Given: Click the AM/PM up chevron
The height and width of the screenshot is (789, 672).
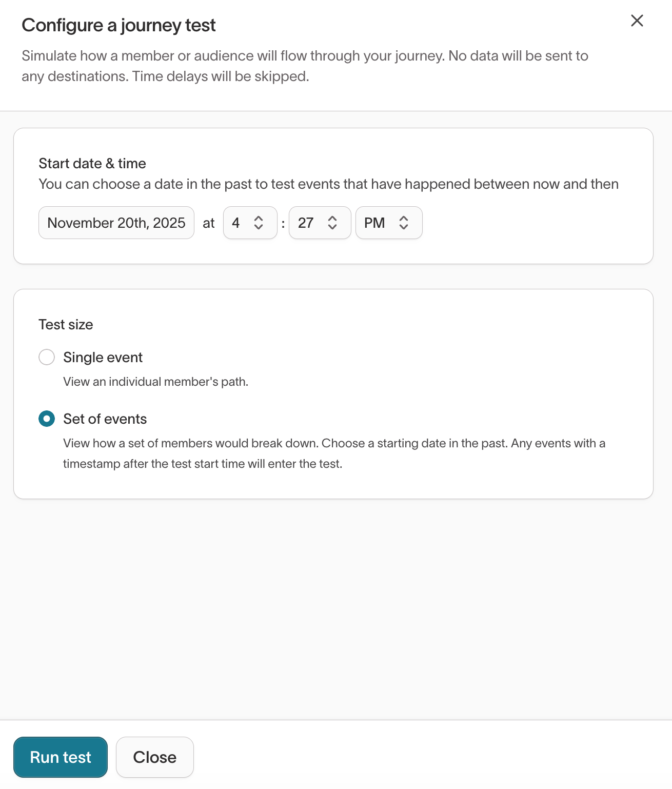Looking at the screenshot, I should 404,218.
